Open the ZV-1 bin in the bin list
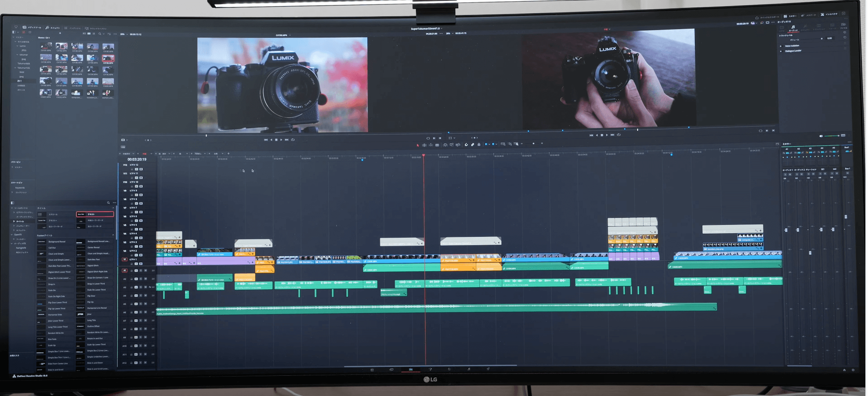 coord(19,81)
